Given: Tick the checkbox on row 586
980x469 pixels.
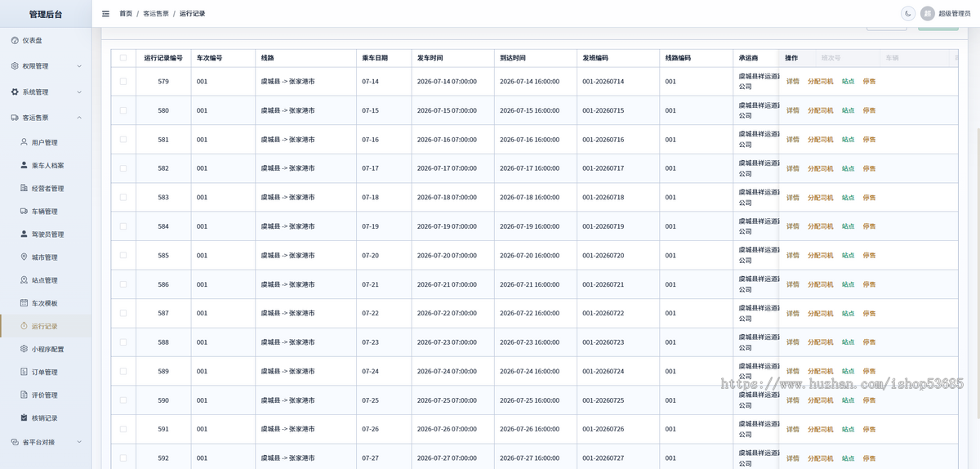Looking at the screenshot, I should pos(123,284).
